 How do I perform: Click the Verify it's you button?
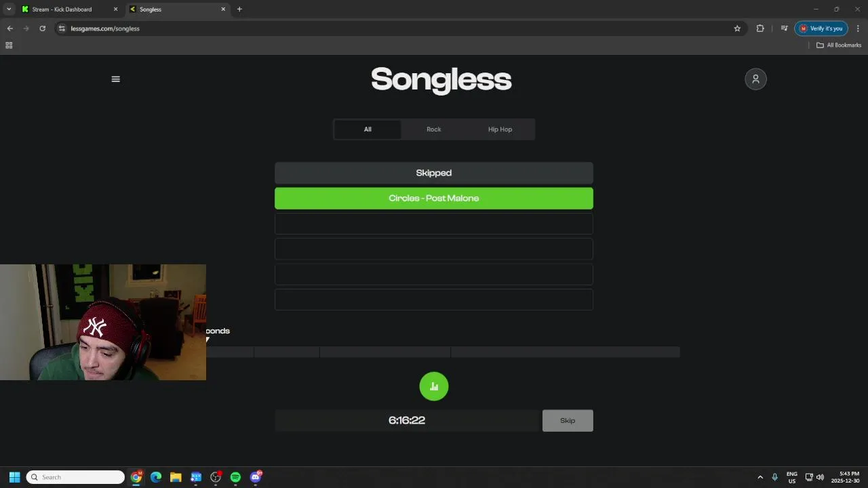pos(821,28)
